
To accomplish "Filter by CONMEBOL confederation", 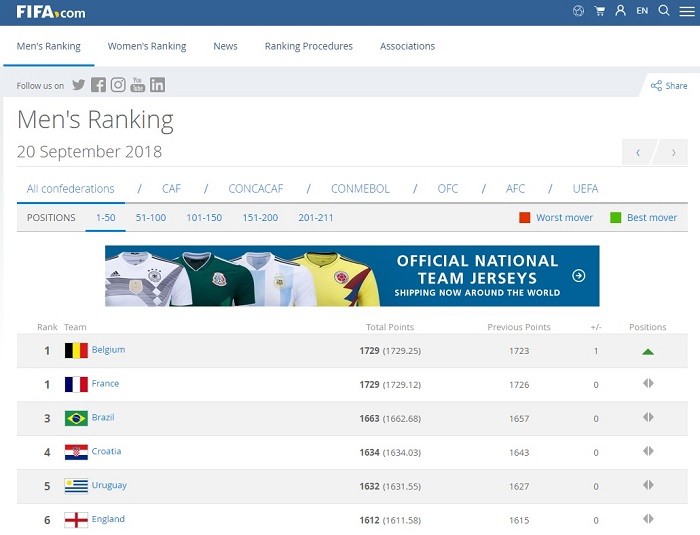I will point(360,189).
